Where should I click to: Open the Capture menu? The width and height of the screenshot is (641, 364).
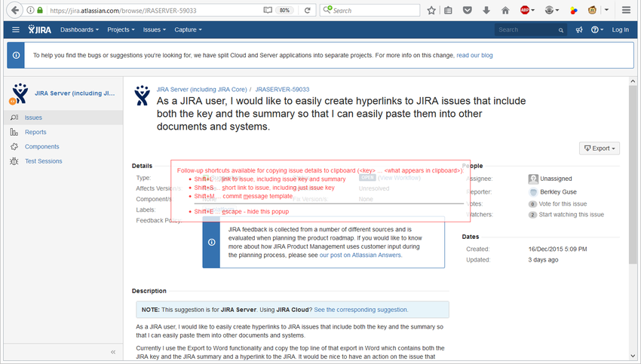[188, 29]
